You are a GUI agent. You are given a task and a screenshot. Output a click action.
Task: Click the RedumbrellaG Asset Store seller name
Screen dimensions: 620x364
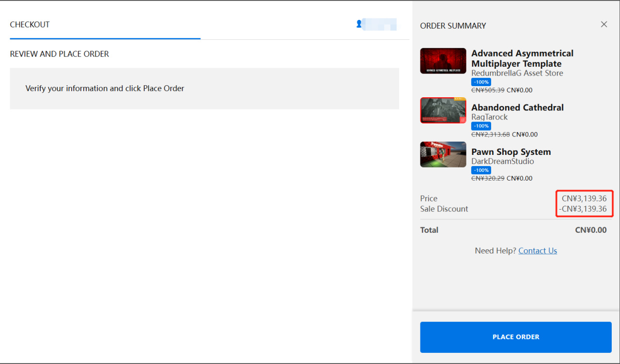click(x=517, y=73)
